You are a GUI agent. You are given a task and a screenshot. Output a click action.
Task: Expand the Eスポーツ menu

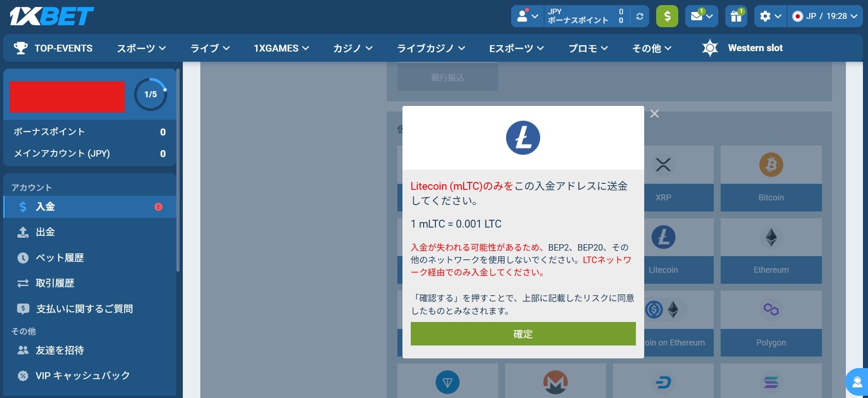(x=517, y=48)
